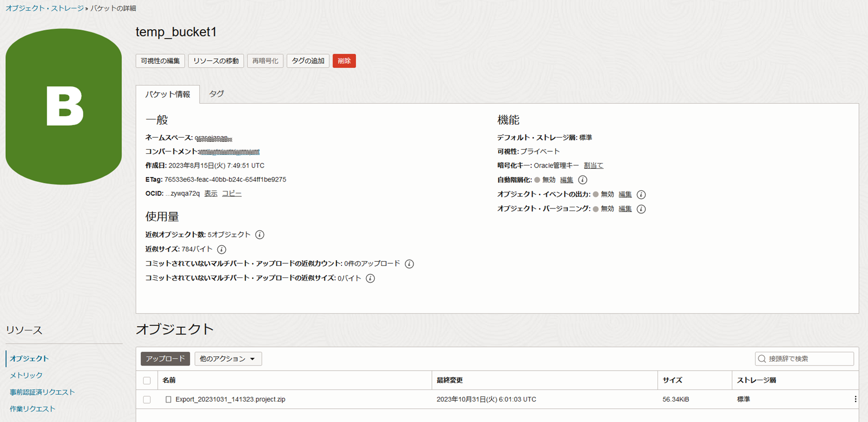Click 編集 link for オブジェクト・バージョニング
Viewport: 868px width, 422px height.
tap(625, 209)
